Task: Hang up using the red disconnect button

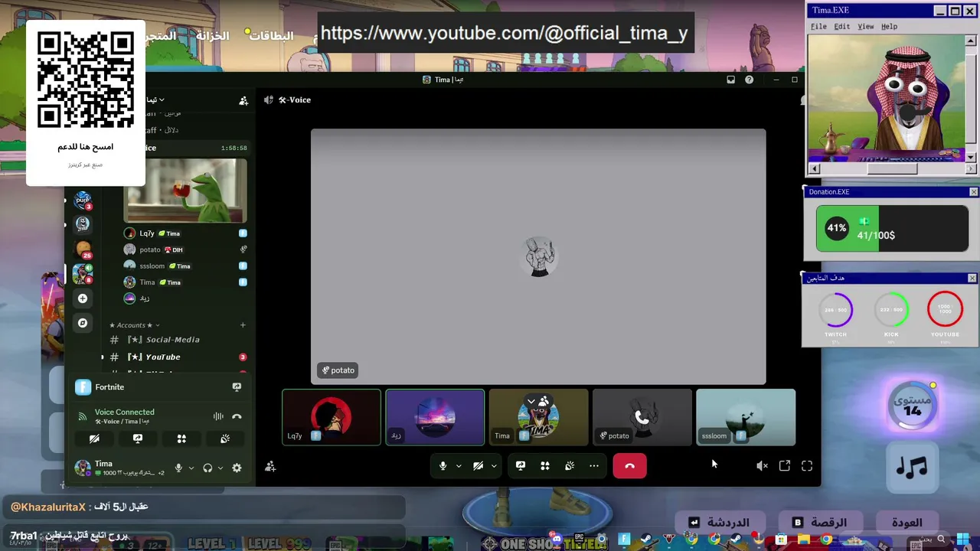Action: click(x=629, y=466)
